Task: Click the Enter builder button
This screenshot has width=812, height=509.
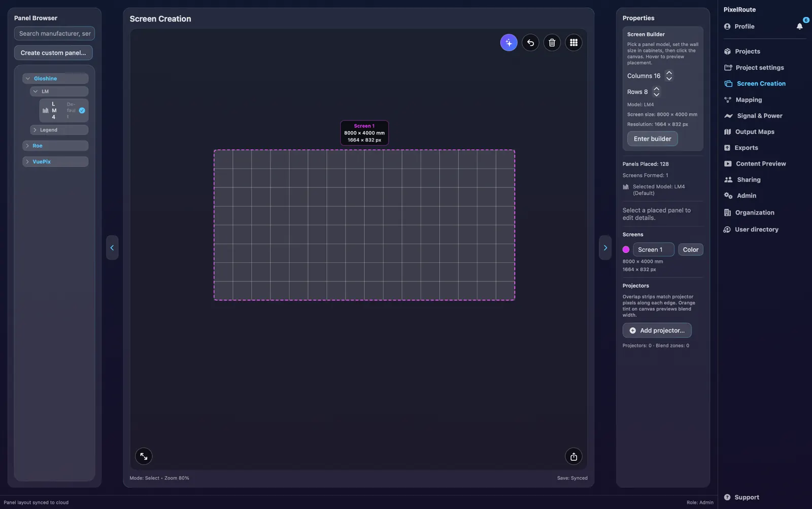Action: click(652, 139)
